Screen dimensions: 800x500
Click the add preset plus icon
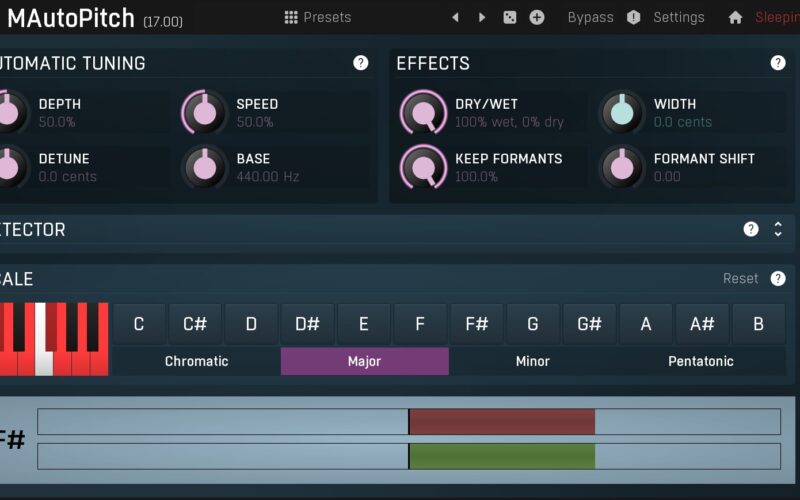pos(537,17)
